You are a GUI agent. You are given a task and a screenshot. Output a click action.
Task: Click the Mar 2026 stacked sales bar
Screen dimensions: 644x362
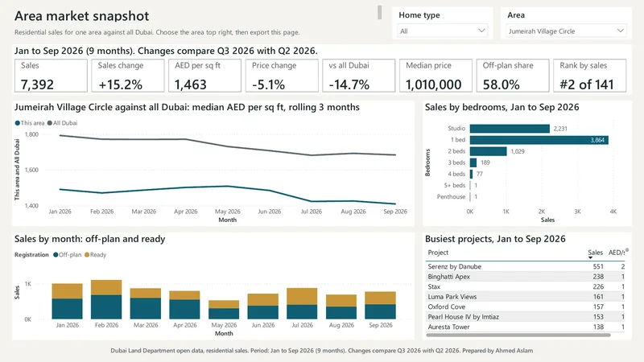146,304
